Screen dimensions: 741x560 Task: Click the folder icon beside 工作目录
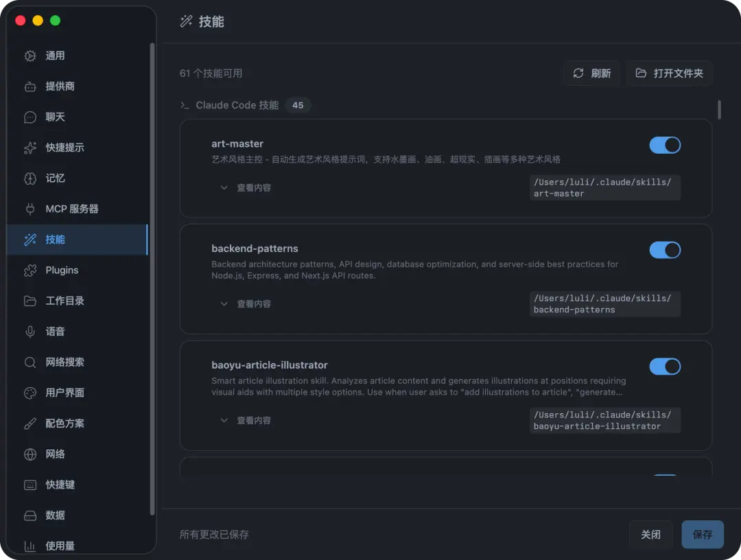pyautogui.click(x=30, y=301)
